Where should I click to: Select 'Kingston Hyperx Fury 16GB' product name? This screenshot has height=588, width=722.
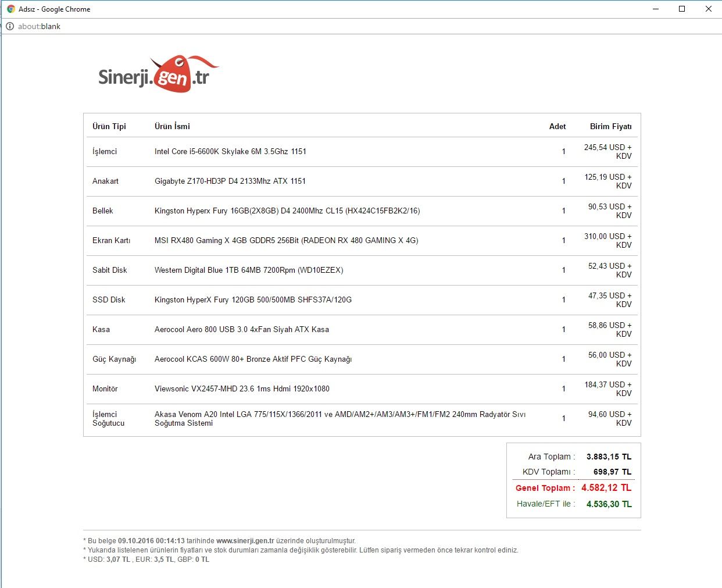click(x=287, y=211)
